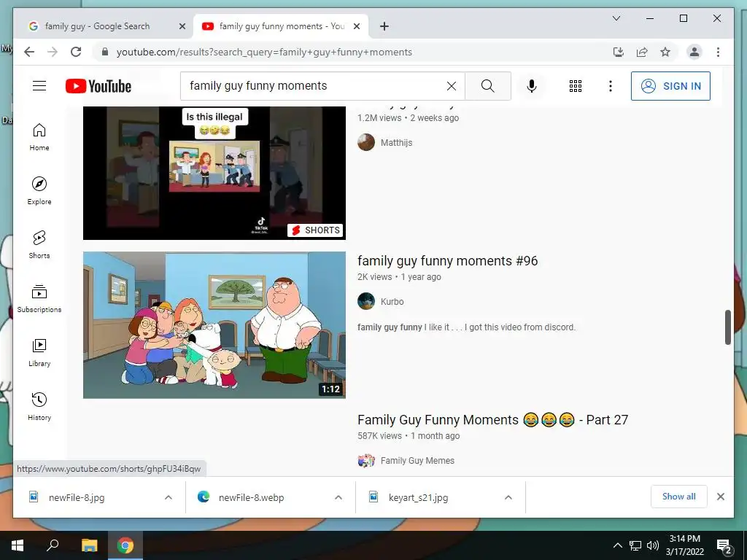Open the network icon in the tray

[635, 545]
